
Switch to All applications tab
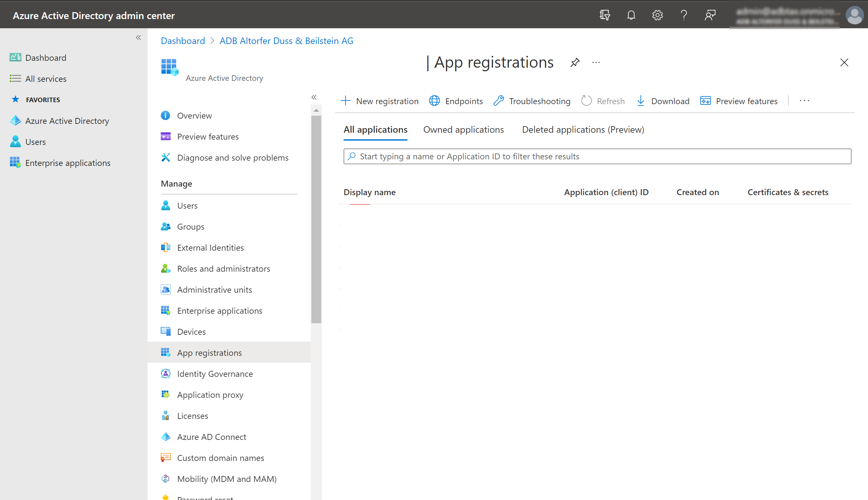click(x=375, y=130)
